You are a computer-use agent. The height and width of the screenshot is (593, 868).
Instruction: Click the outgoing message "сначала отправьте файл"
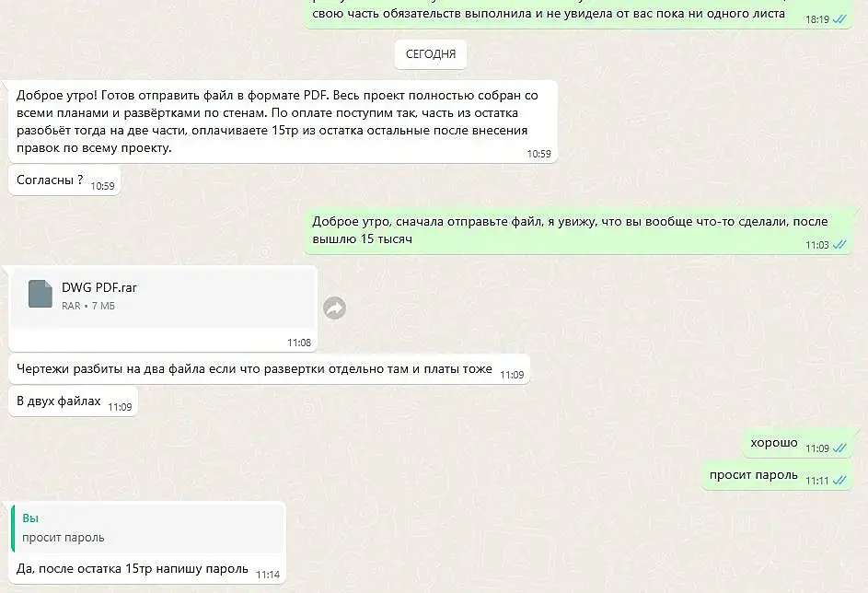(578, 230)
